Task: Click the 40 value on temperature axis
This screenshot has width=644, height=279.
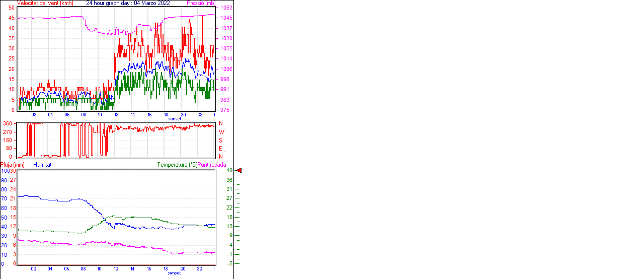Action: [x=229, y=171]
